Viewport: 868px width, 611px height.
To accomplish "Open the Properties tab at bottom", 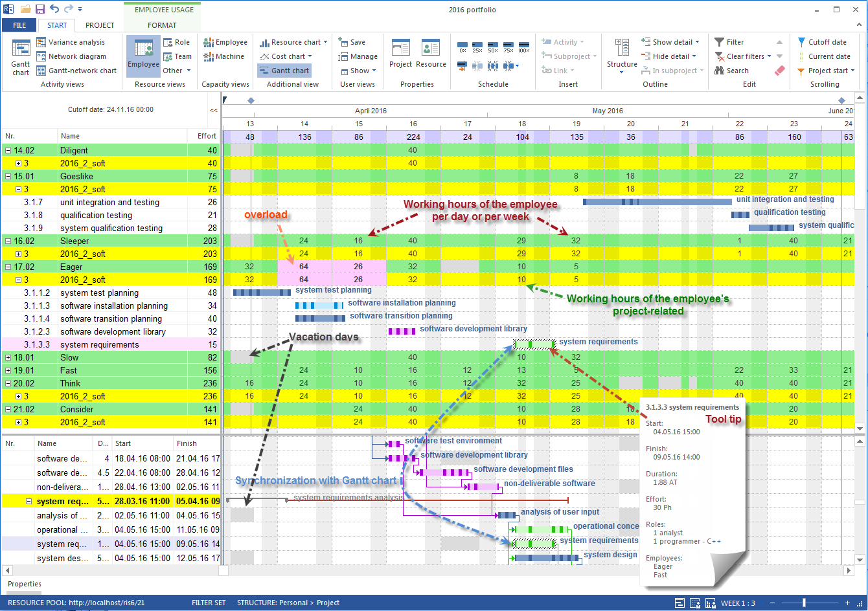I will pyautogui.click(x=25, y=584).
